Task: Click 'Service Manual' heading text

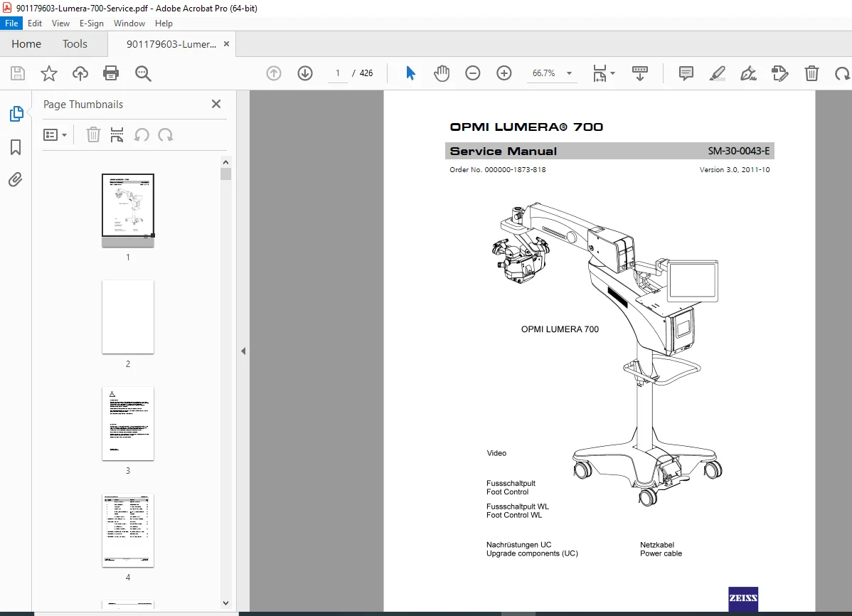Action: (x=503, y=152)
